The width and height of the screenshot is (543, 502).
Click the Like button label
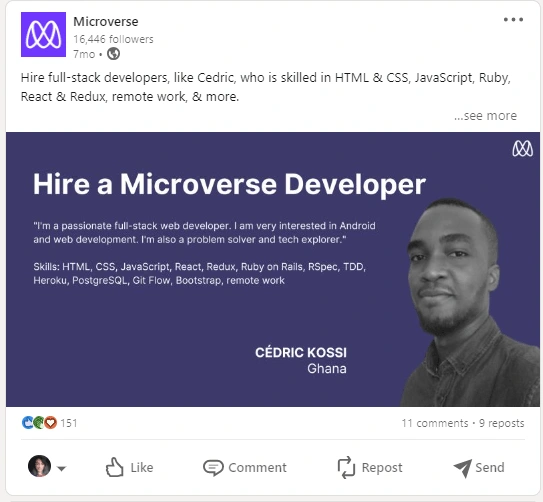coord(142,468)
